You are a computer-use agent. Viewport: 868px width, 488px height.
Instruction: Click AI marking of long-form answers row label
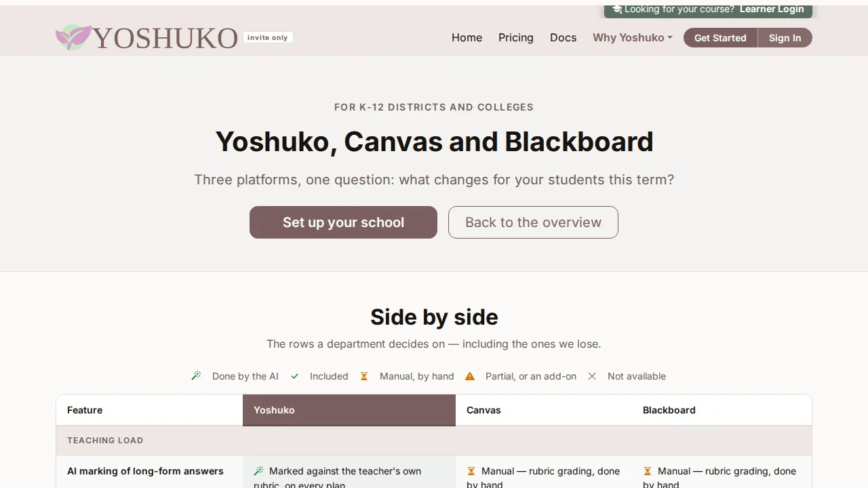(x=145, y=471)
